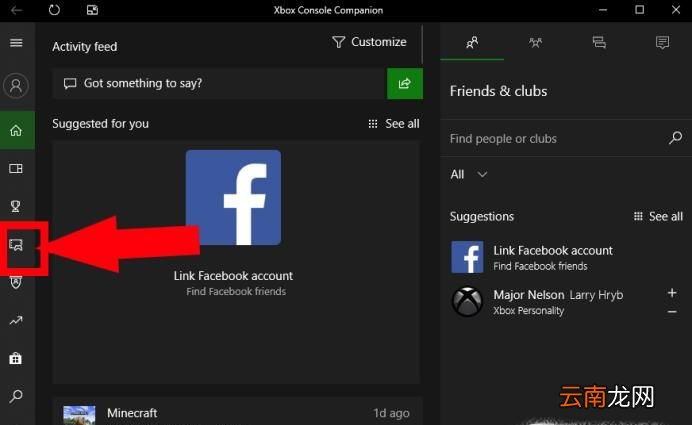The height and width of the screenshot is (425, 692).
Task: Expand the All filter dropdown
Action: click(469, 174)
